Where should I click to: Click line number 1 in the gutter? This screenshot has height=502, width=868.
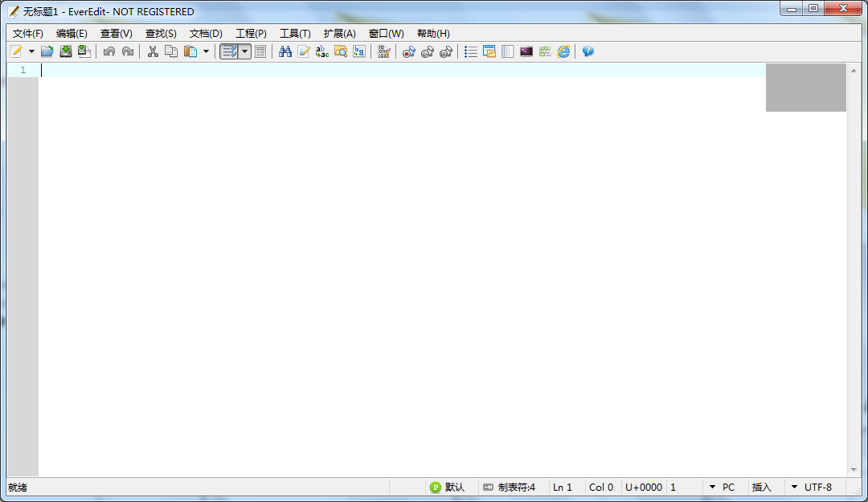tap(23, 70)
